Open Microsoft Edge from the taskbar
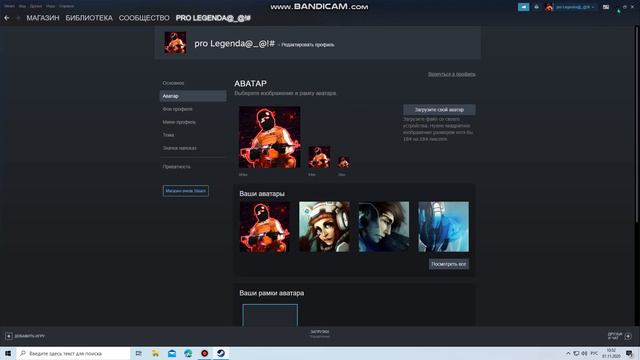This screenshot has height=360, width=640. (188, 353)
